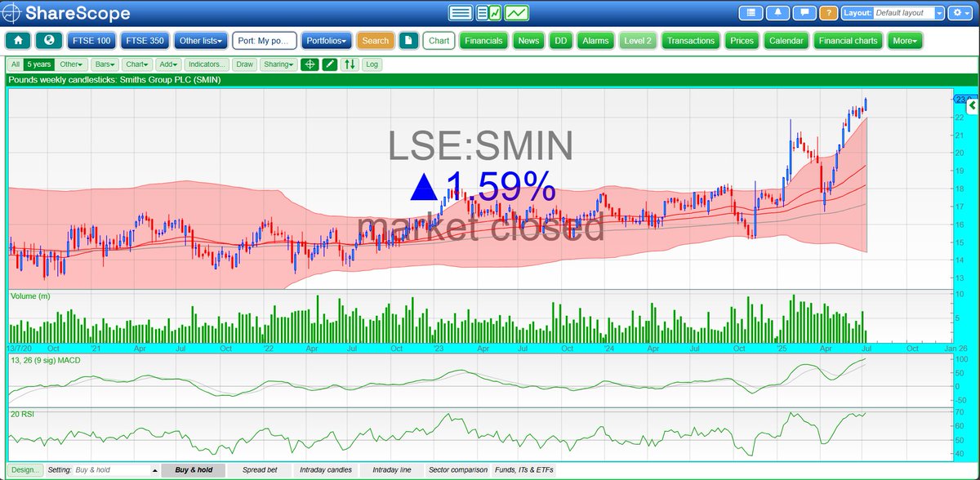The image size is (980, 480).
Task: Click the Port: My portfolio button
Action: pyautogui.click(x=264, y=41)
